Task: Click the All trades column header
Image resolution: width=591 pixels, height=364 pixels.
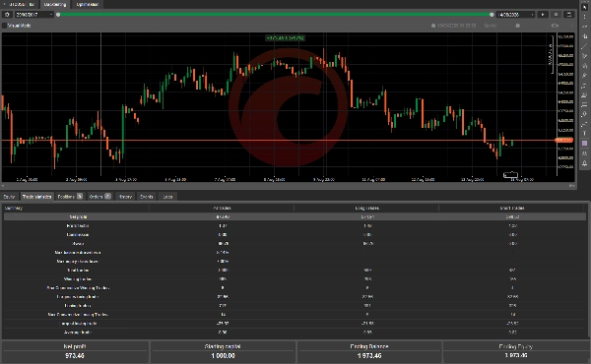Action: click(222, 208)
